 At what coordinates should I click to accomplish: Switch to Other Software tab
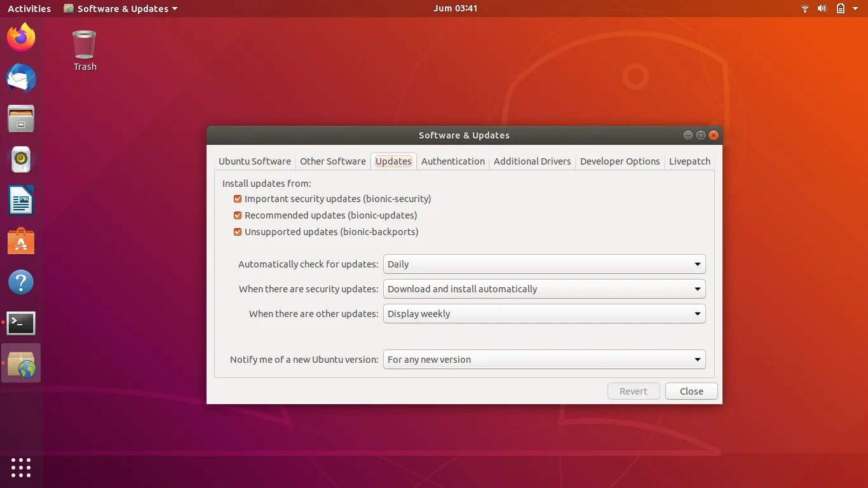point(333,161)
